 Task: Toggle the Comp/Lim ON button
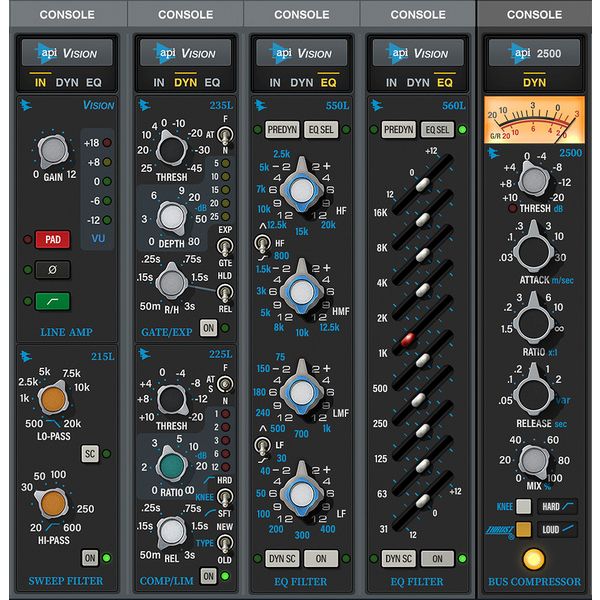209,576
